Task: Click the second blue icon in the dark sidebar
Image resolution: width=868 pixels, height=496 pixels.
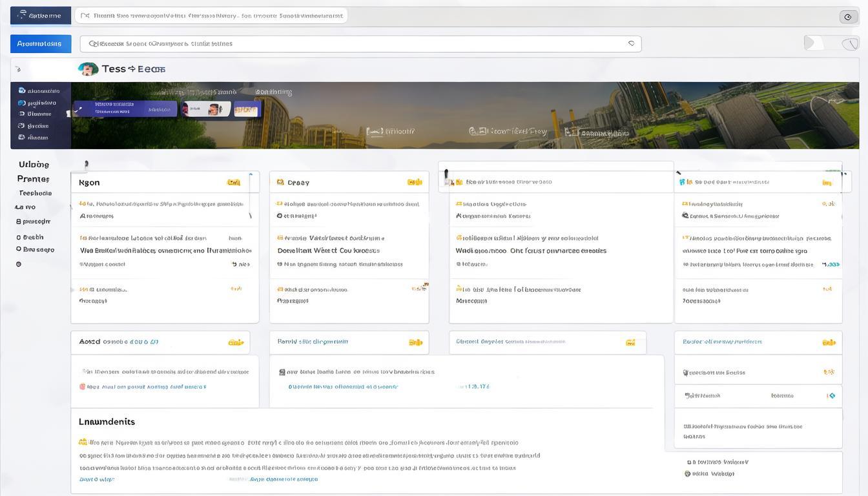Action: coord(22,103)
